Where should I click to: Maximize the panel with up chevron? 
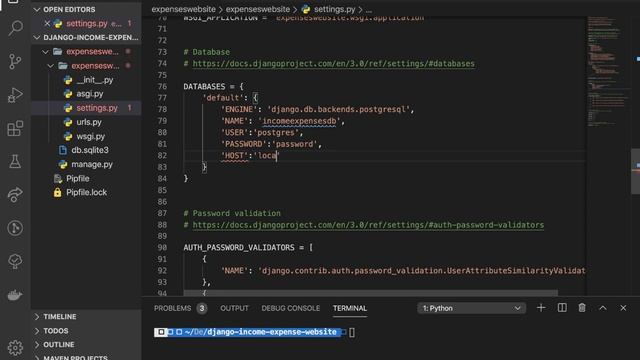click(x=602, y=308)
